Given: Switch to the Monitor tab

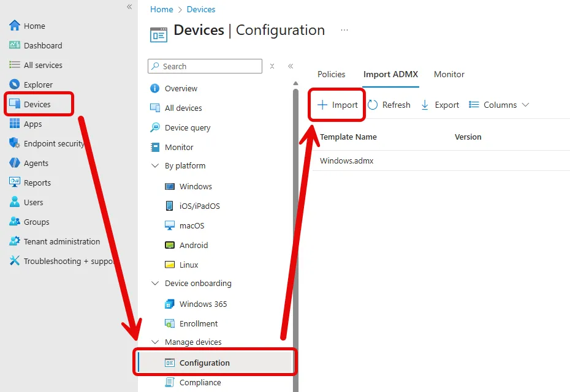Looking at the screenshot, I should [449, 74].
